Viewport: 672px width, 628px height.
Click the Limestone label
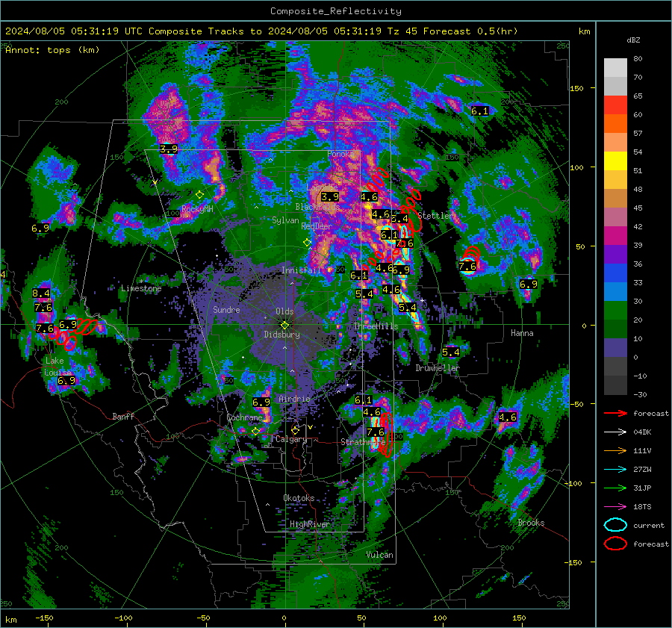[x=141, y=288]
